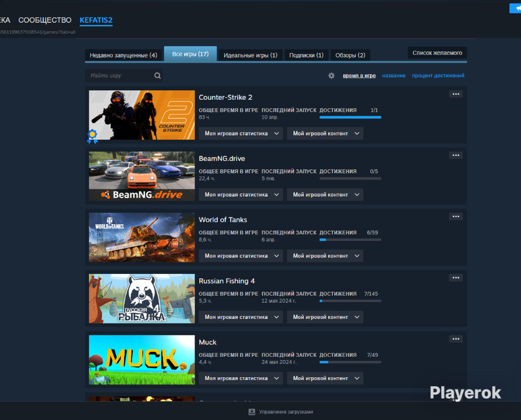Expand Muck game content dropdown
The width and height of the screenshot is (521, 420).
(325, 378)
